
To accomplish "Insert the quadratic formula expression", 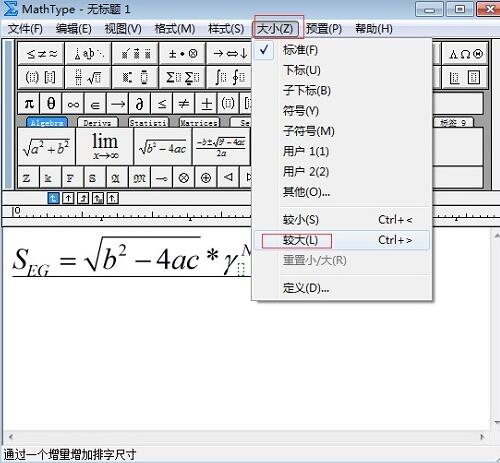I will pyautogui.click(x=221, y=147).
